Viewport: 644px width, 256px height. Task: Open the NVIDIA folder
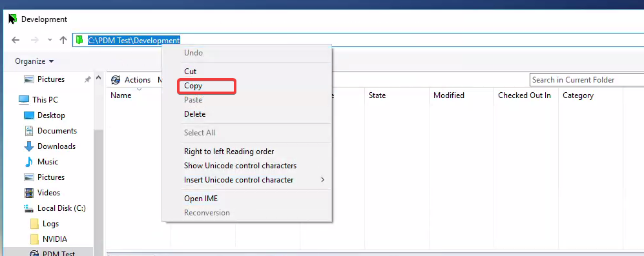pyautogui.click(x=55, y=239)
